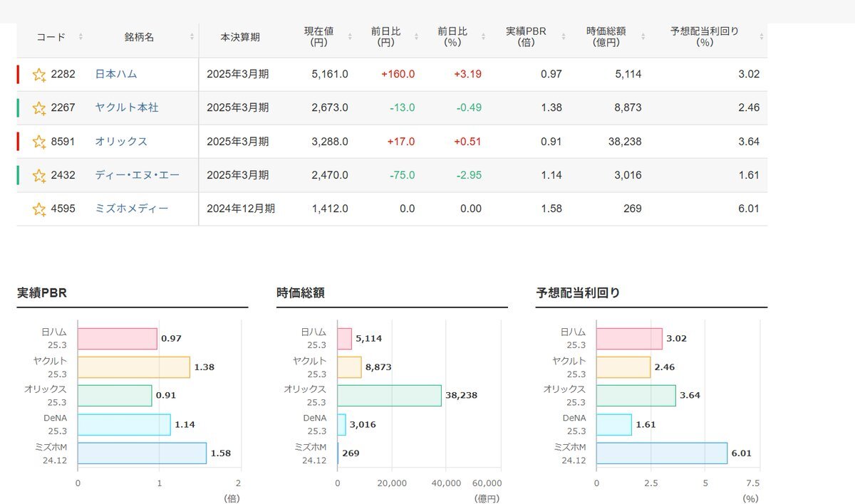Click the -13.0 day change value
Screen dimensions: 855x504
point(402,107)
